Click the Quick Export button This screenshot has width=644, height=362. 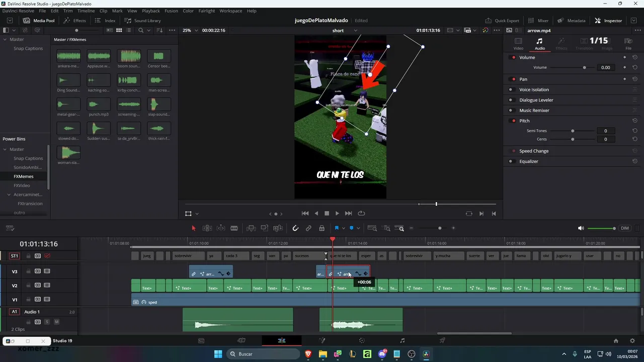pos(502,21)
